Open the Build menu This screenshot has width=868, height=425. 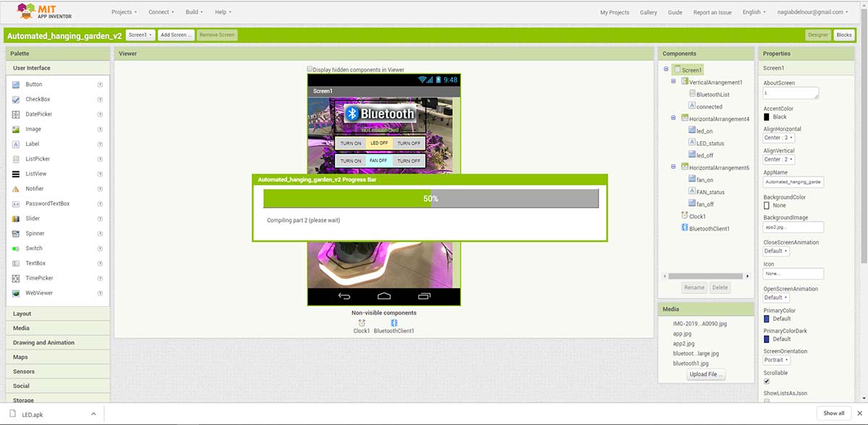click(194, 12)
